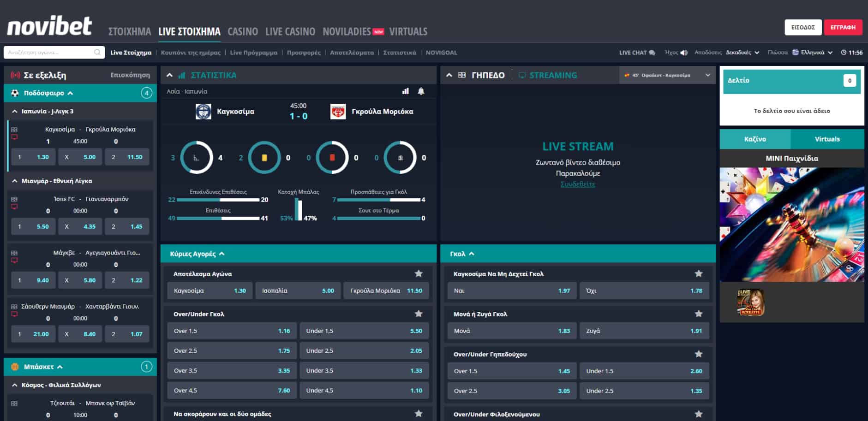Click the Συνδεθείτε link under Live Stream
This screenshot has height=421, width=868.
578,184
